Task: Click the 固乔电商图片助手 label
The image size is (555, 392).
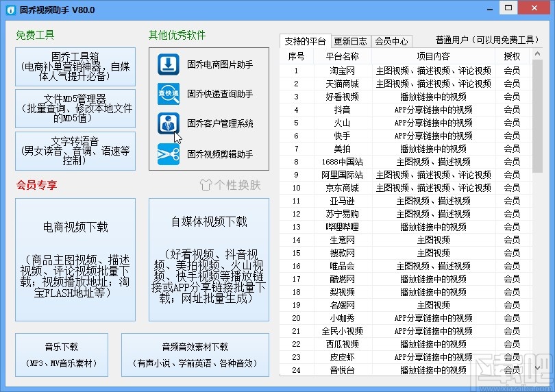Action: 220,64
